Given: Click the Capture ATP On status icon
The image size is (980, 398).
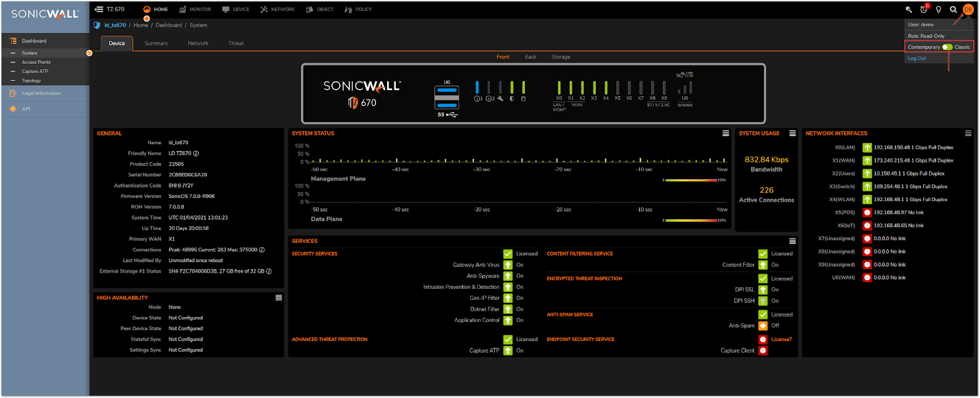Looking at the screenshot, I should click(508, 351).
